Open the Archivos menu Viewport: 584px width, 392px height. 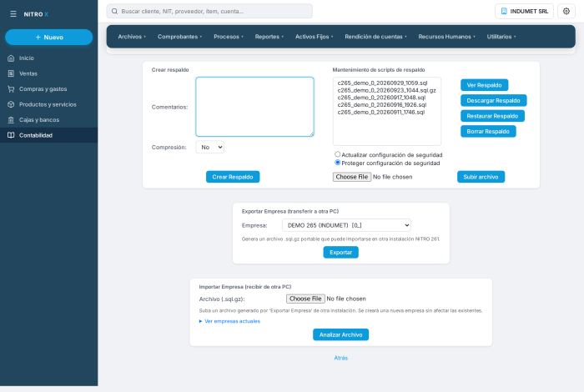click(132, 37)
